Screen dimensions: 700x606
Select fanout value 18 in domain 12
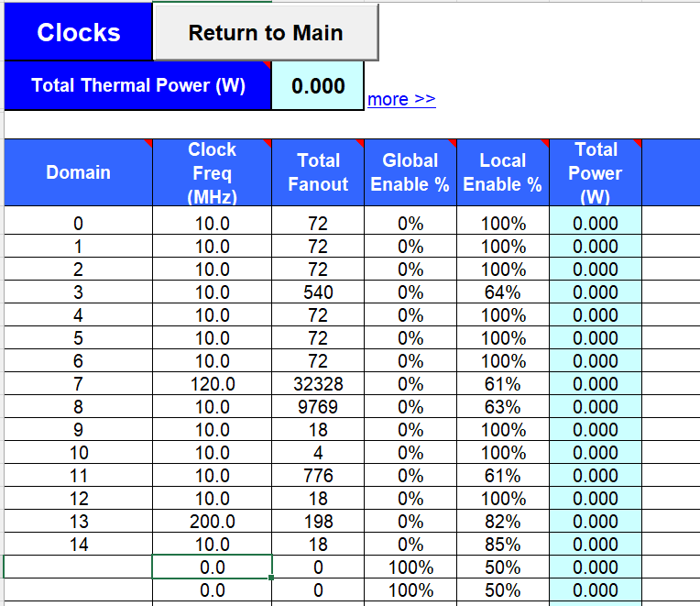318,498
